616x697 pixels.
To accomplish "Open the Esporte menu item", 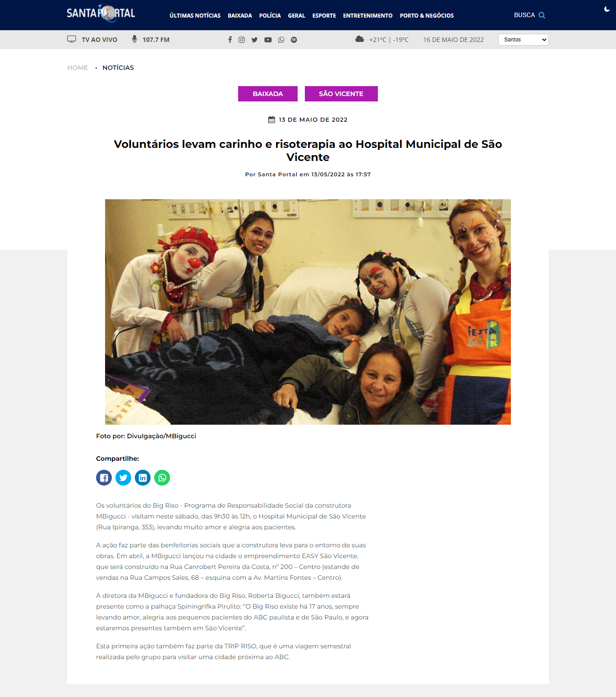I will point(324,15).
